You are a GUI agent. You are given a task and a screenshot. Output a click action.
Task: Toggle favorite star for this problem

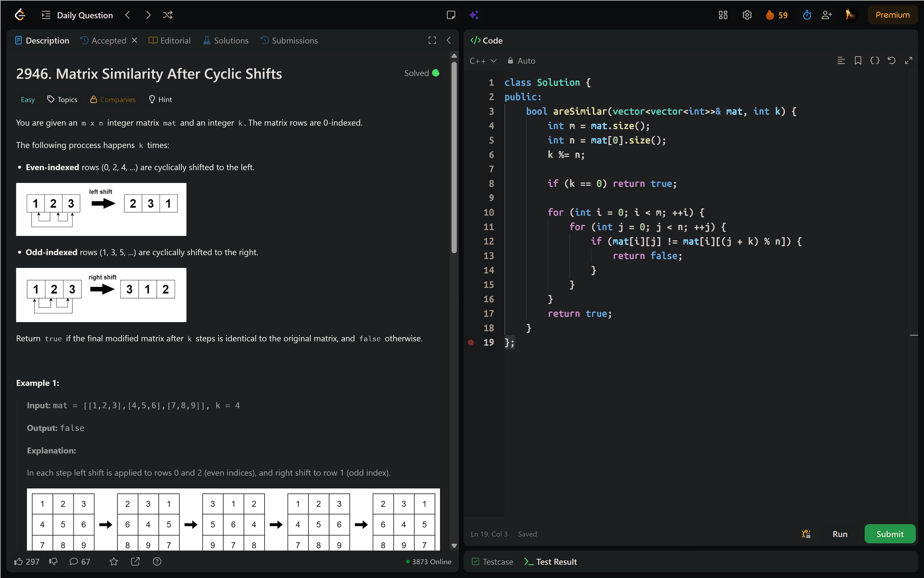pos(114,561)
